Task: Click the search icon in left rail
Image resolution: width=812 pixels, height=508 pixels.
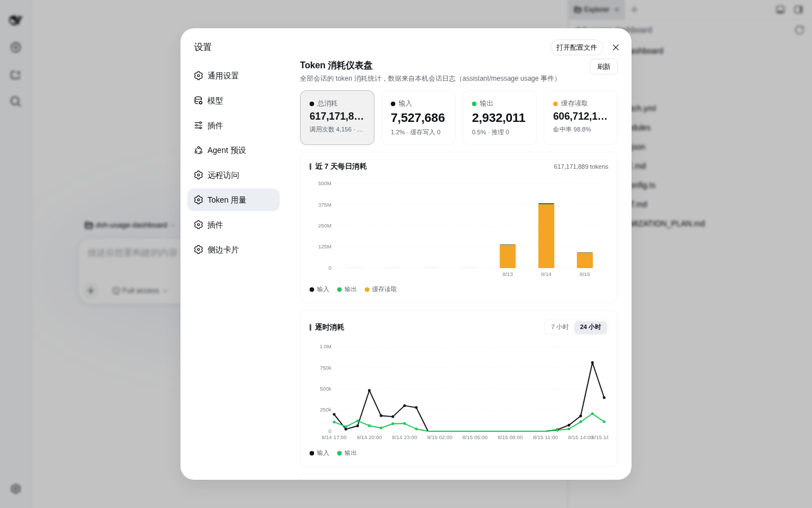Action: [x=16, y=102]
